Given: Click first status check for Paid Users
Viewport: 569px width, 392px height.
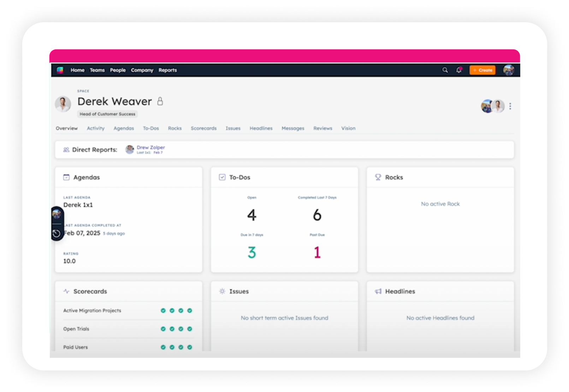Looking at the screenshot, I should click(x=163, y=347).
